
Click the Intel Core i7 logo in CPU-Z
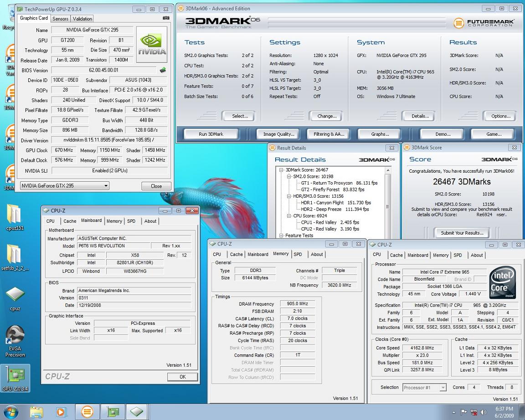tap(503, 282)
